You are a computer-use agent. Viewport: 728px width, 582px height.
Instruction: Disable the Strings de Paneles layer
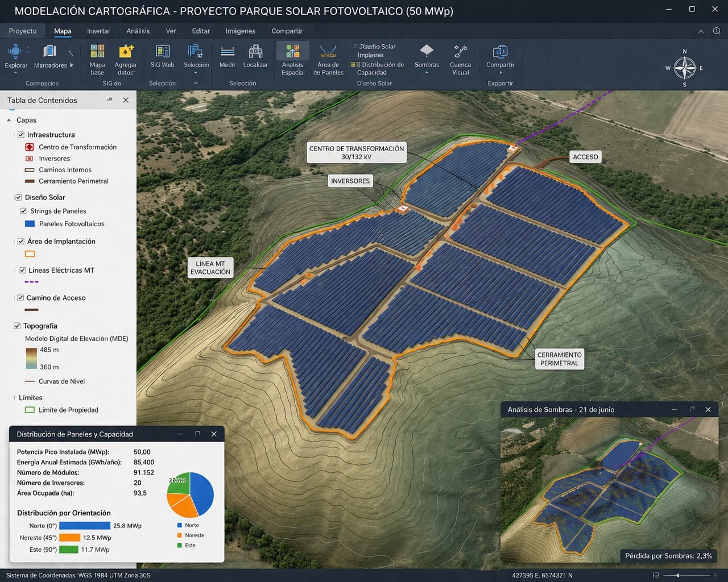(23, 210)
